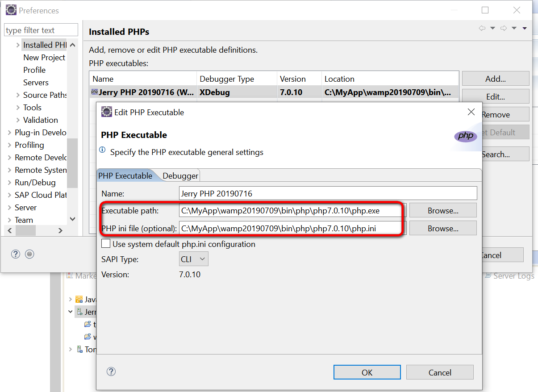Screen dimensions: 538x392
Task: Click tree horizontal scroll left arrow
Action: [x=9, y=230]
